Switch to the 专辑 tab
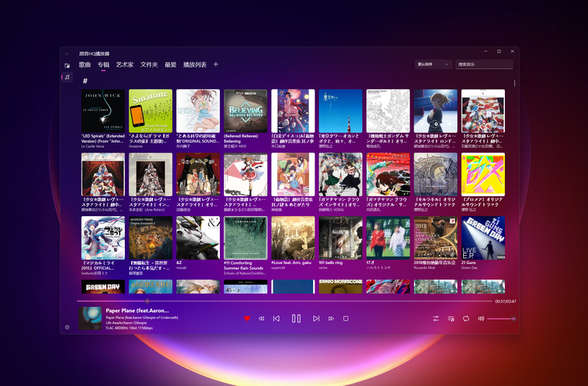The height and width of the screenshot is (386, 588). coord(104,65)
